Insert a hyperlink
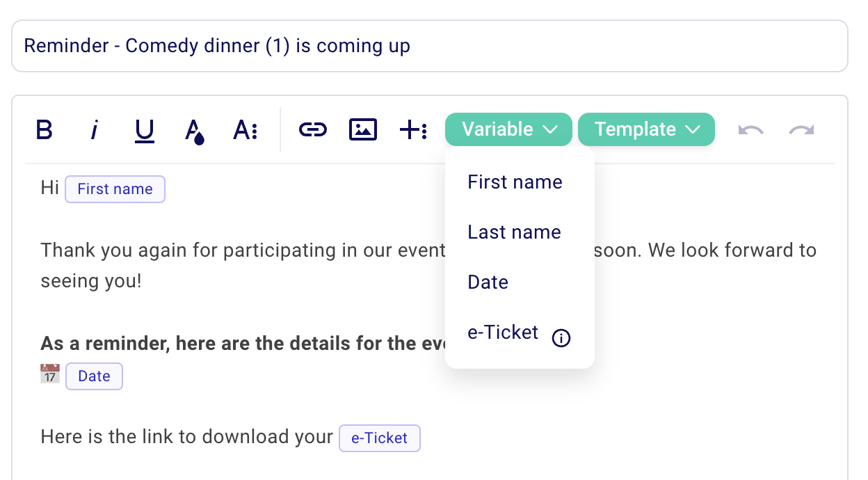 point(312,129)
